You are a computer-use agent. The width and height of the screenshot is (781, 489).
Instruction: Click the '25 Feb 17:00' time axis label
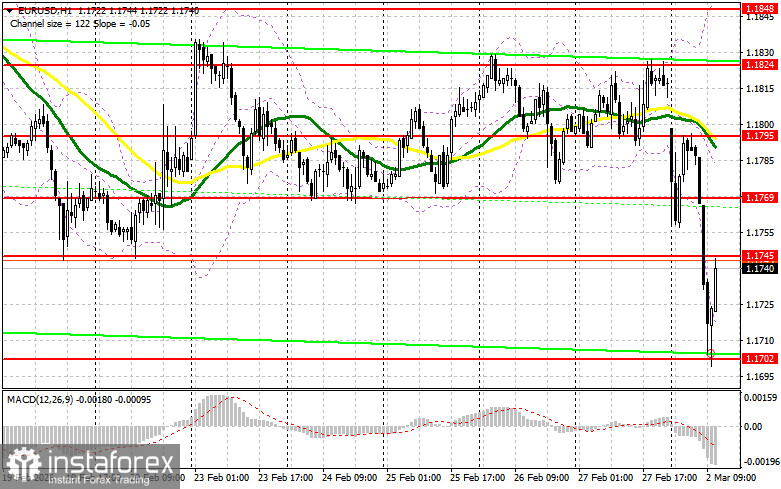[x=478, y=478]
